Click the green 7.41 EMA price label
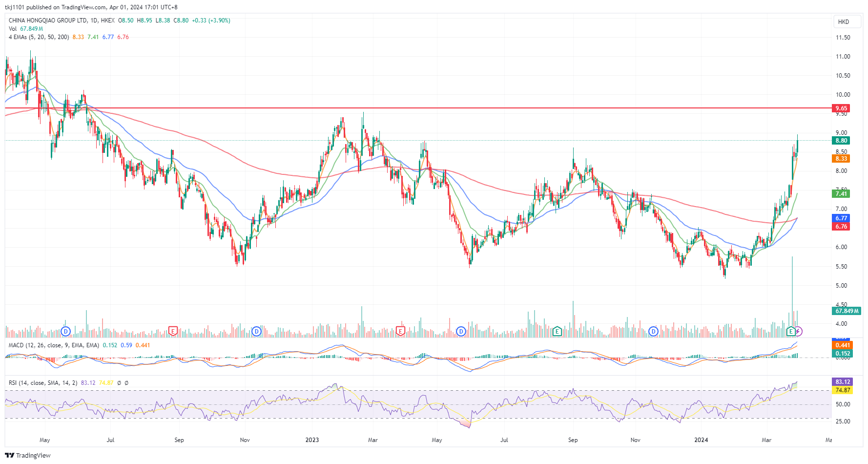 [841, 194]
